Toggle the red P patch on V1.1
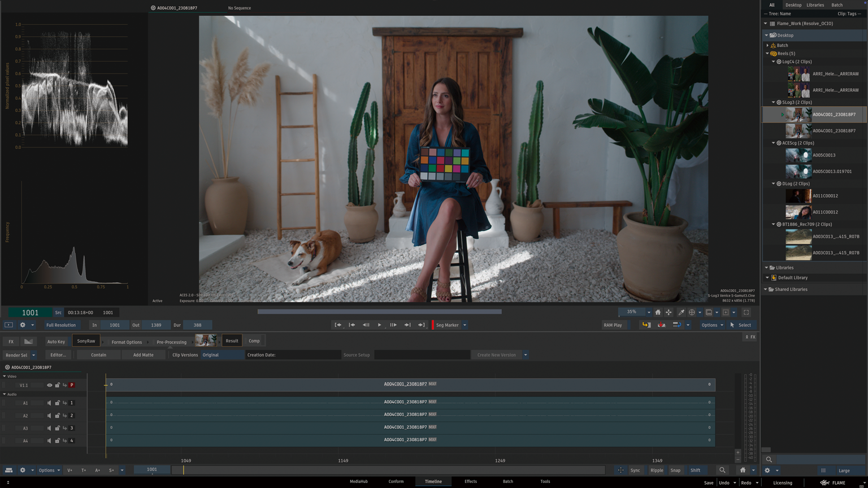The image size is (868, 488). coord(72,385)
